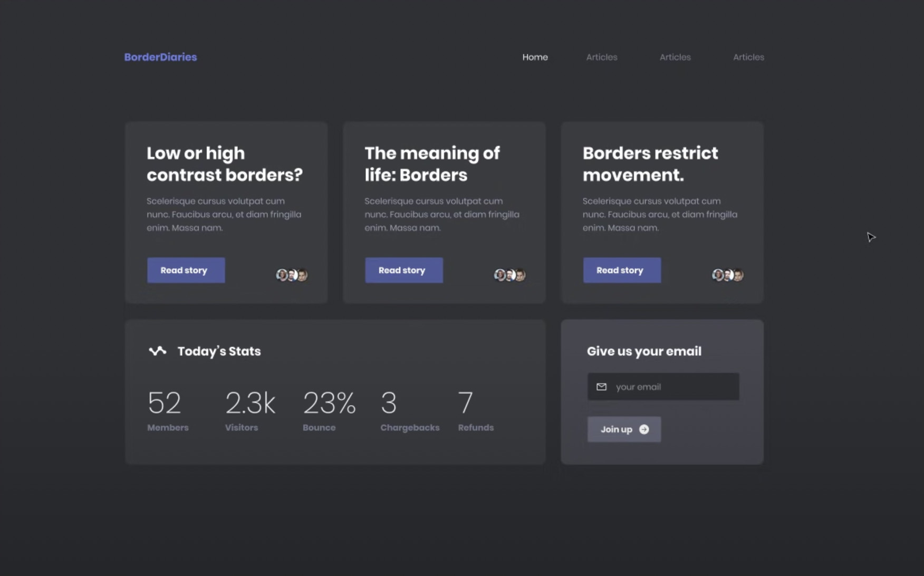Click avatars on Low or high contrast card
The image size is (924, 576).
pyautogui.click(x=292, y=275)
